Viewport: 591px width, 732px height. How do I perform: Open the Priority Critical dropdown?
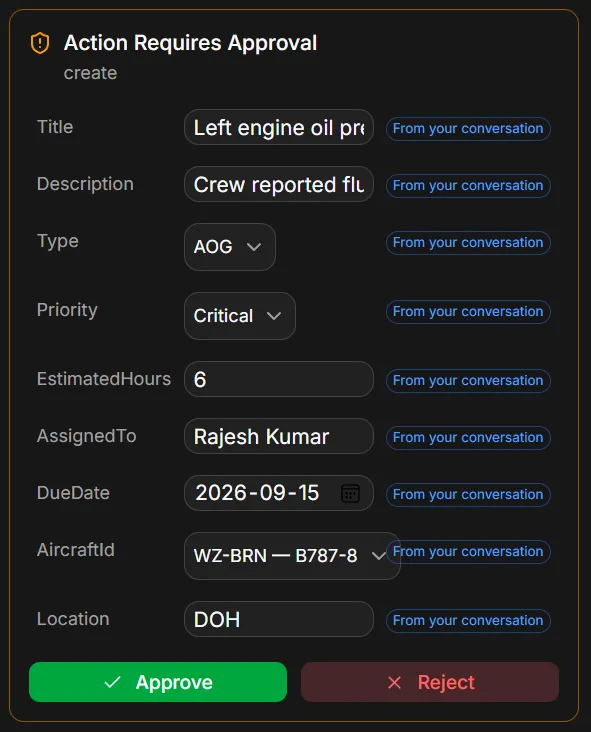point(239,316)
